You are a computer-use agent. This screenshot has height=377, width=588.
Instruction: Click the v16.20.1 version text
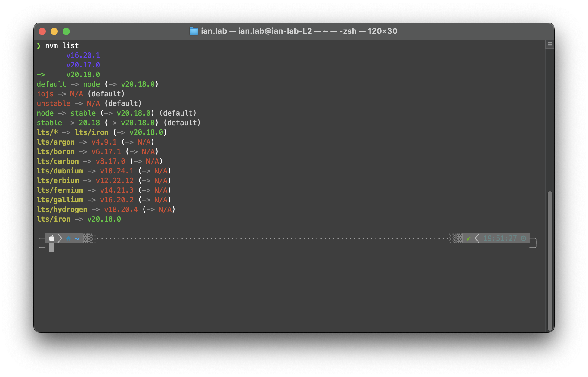pyautogui.click(x=83, y=55)
